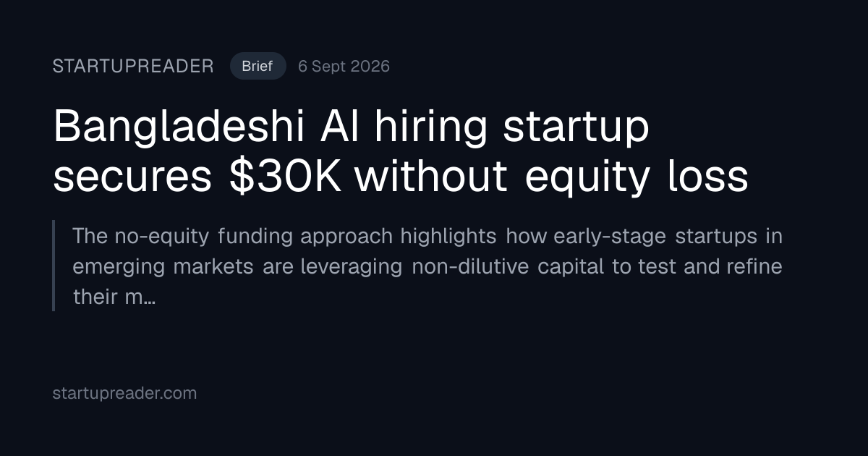Click the vertical quote bar beside the summary
Image resolution: width=868 pixels, height=456 pixels.
click(54, 266)
